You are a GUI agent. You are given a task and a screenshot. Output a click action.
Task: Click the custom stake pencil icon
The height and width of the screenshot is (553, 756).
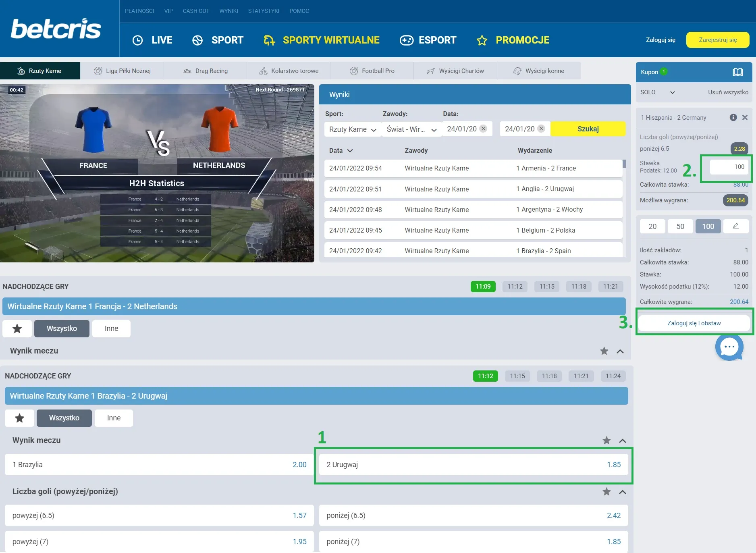(x=736, y=226)
